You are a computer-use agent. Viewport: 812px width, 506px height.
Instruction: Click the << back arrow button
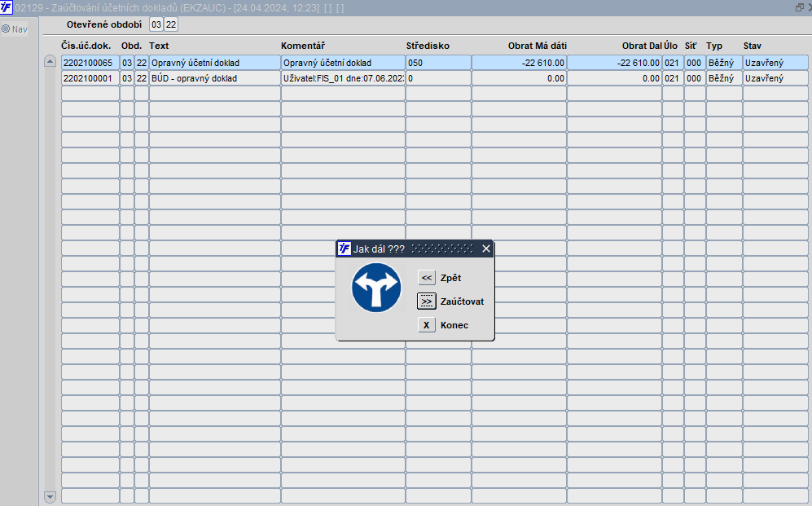click(426, 278)
